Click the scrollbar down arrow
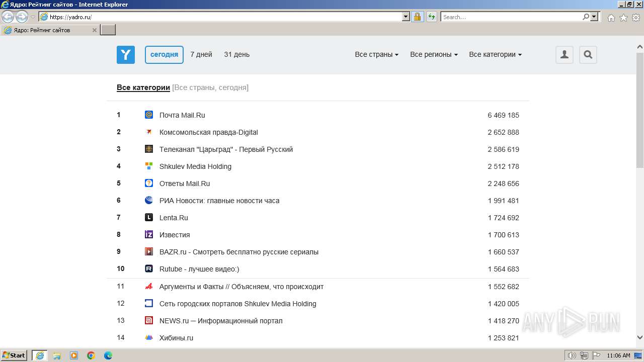The image size is (644, 362). 640,337
